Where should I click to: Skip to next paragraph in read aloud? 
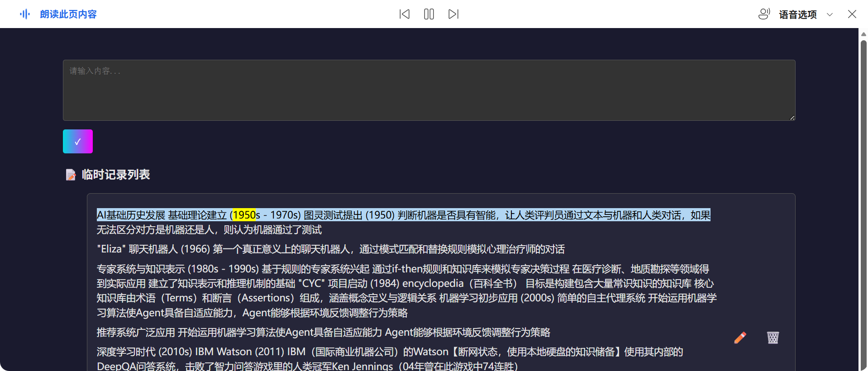click(453, 14)
